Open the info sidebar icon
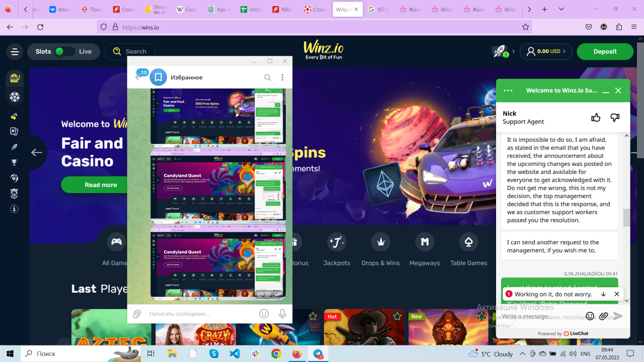 pyautogui.click(x=15, y=209)
